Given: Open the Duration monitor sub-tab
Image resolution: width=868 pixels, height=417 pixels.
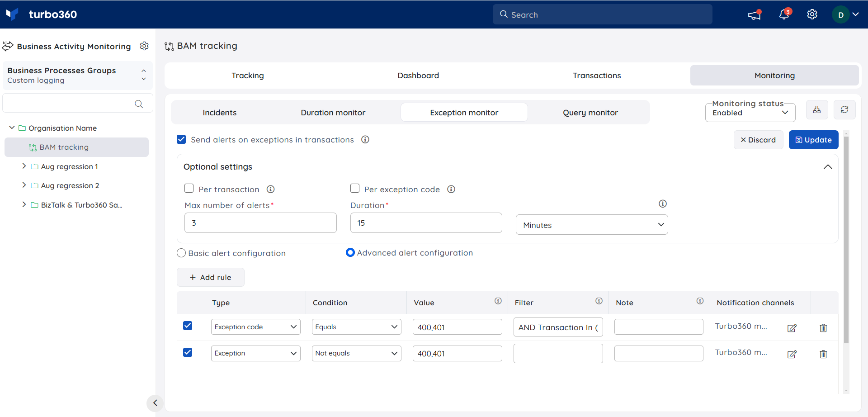Looking at the screenshot, I should (x=333, y=113).
